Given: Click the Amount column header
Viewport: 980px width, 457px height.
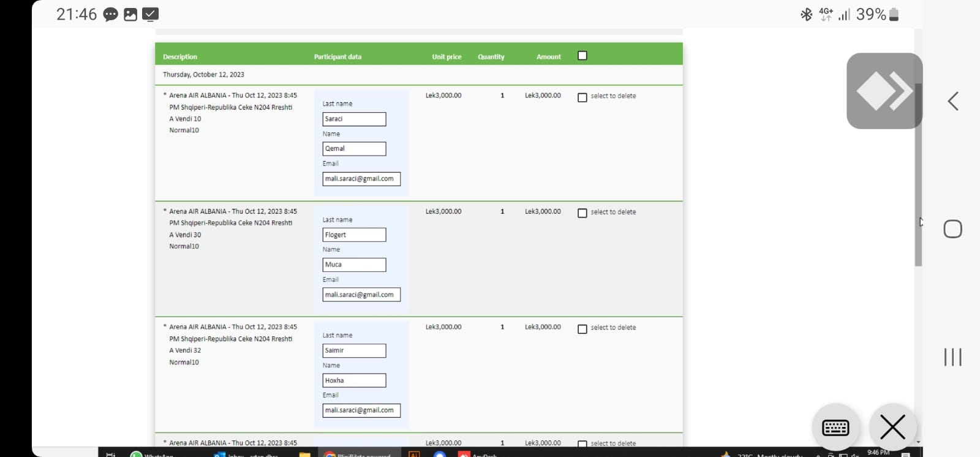Looking at the screenshot, I should pos(549,57).
